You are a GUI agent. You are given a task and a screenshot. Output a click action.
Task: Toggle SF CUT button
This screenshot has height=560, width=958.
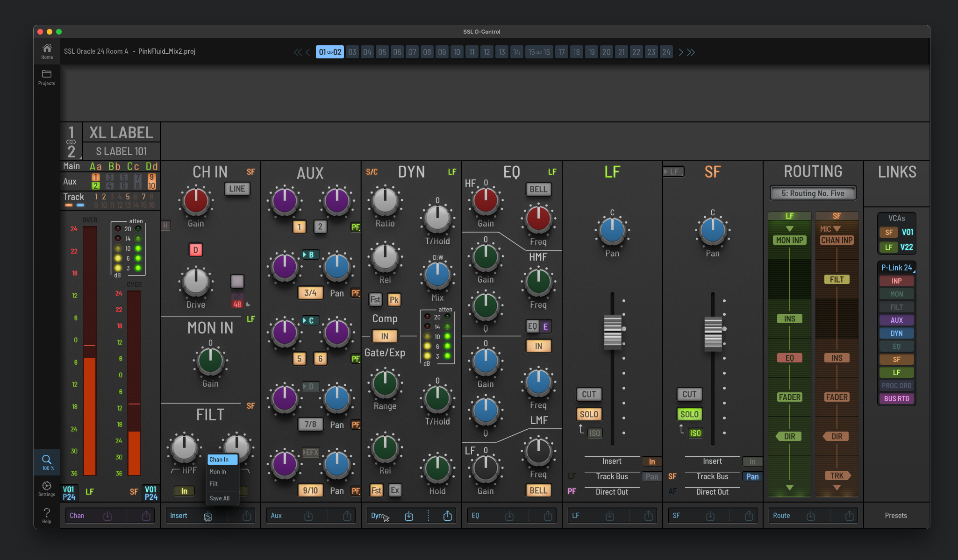click(x=689, y=394)
